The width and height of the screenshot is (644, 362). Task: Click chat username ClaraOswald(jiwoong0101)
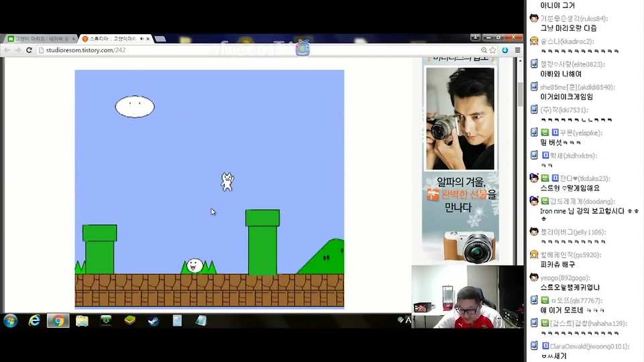(x=590, y=347)
